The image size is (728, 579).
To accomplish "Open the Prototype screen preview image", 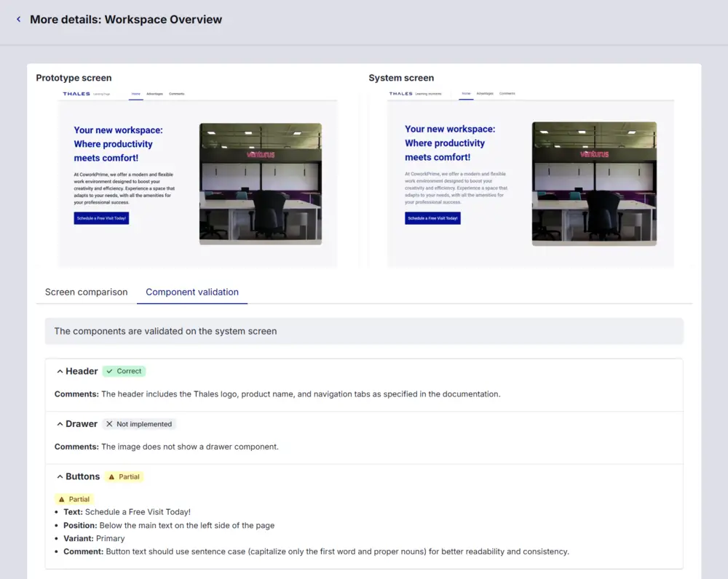I will click(197, 177).
